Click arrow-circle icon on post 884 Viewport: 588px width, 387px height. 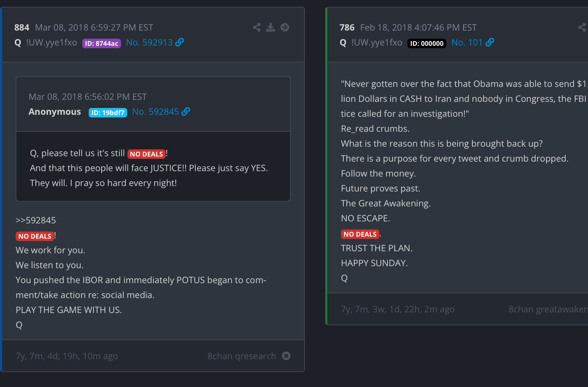(x=285, y=27)
